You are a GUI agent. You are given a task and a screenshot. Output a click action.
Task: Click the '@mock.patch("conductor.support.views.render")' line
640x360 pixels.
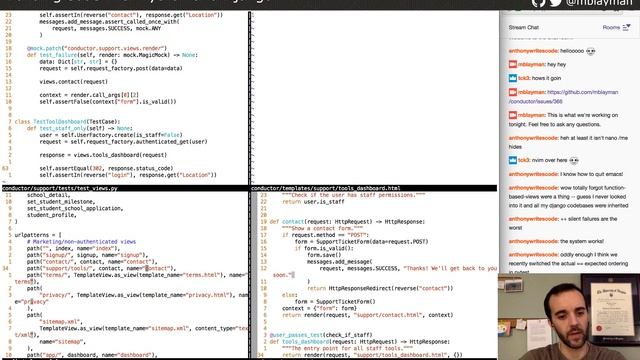tap(97, 48)
